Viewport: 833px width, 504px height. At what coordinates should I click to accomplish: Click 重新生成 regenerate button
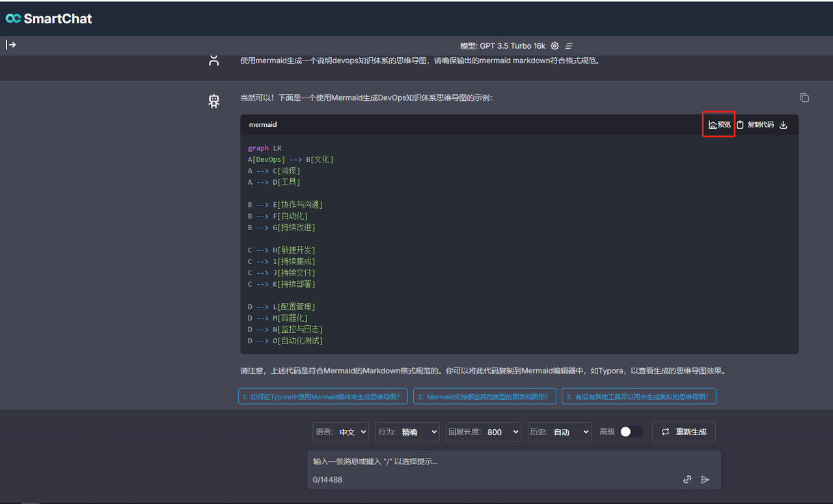click(x=684, y=432)
